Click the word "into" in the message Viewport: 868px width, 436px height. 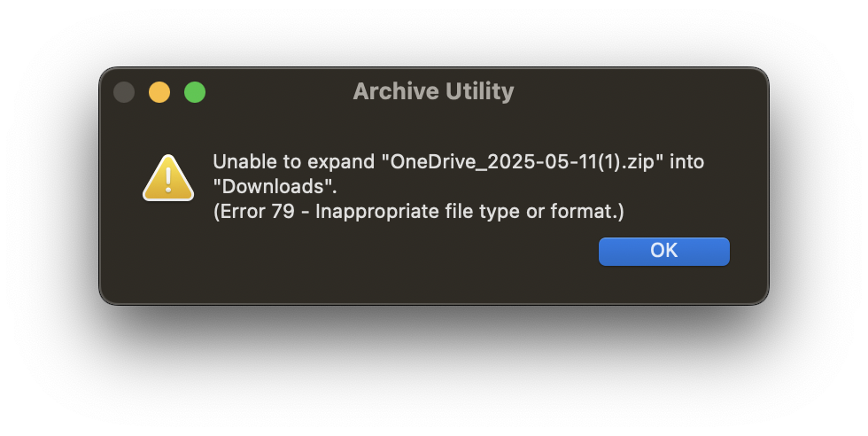[686, 162]
